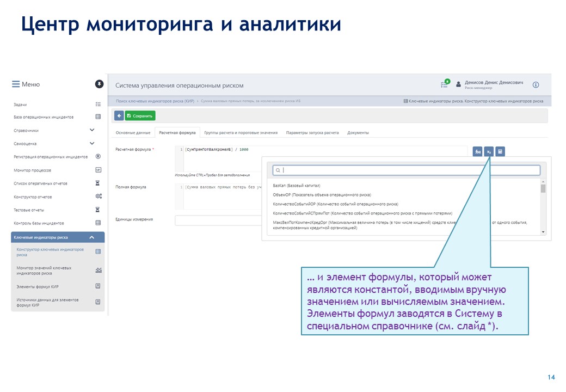Open Монитор процессов item

point(33,170)
